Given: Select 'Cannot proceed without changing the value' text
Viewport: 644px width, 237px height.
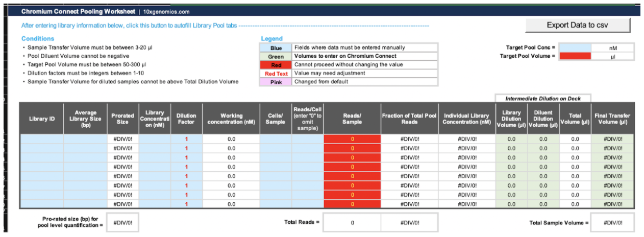Looking at the screenshot, I should click(x=349, y=65).
